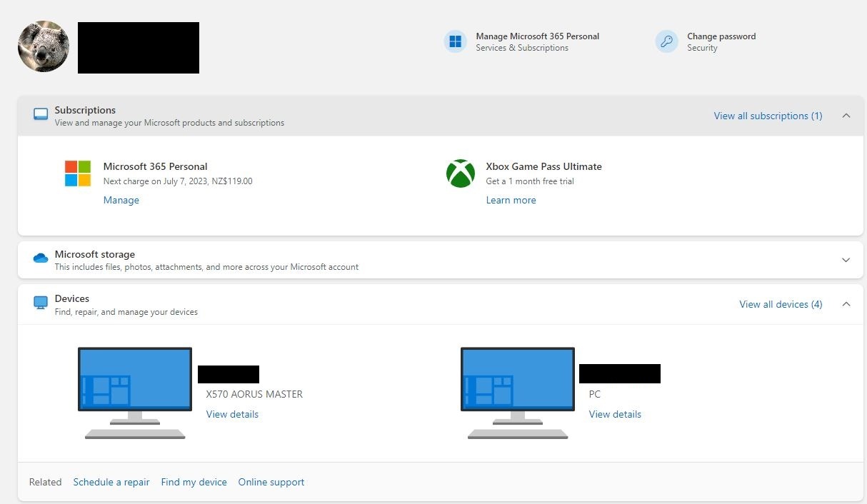Click Learn more under Xbox Game Pass

pyautogui.click(x=511, y=200)
